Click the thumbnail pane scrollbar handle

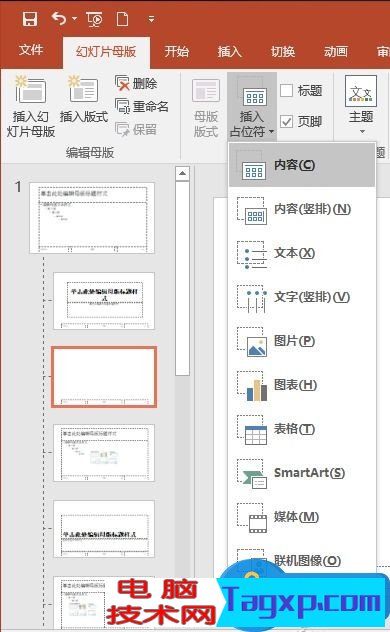point(183,279)
